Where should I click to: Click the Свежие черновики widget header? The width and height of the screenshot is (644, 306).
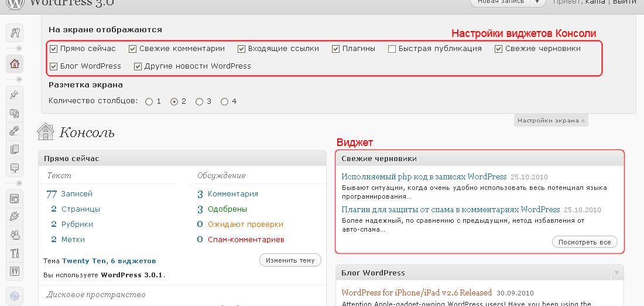(x=479, y=158)
